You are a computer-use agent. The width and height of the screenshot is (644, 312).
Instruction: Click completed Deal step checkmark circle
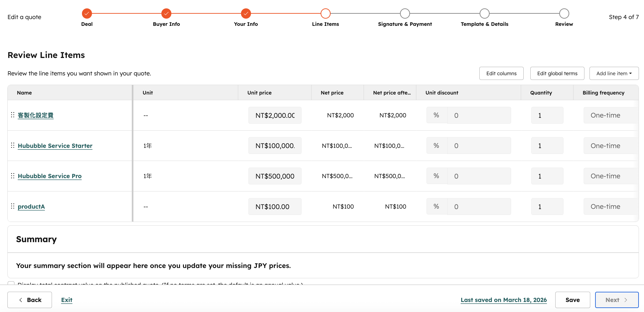[87, 14]
